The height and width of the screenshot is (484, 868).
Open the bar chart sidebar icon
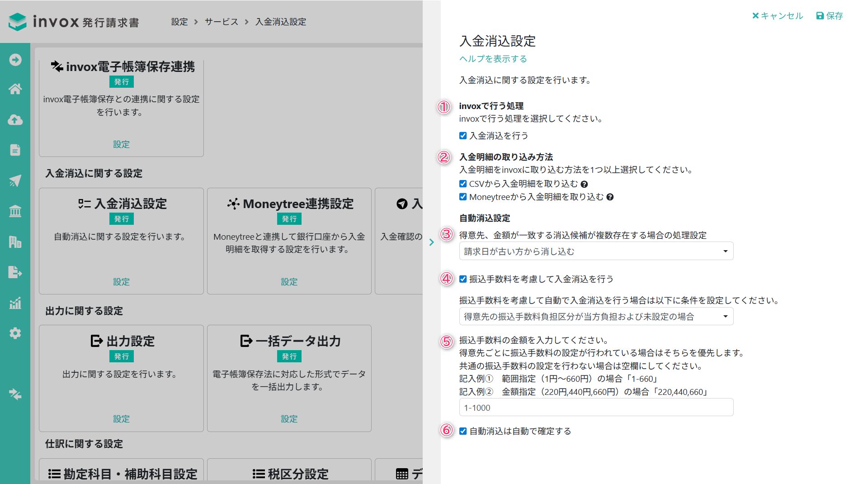(15, 303)
